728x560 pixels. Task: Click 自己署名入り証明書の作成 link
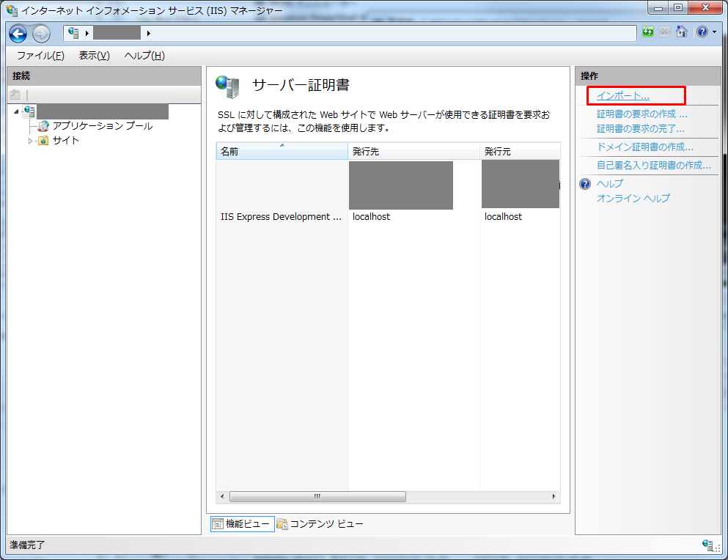click(654, 166)
